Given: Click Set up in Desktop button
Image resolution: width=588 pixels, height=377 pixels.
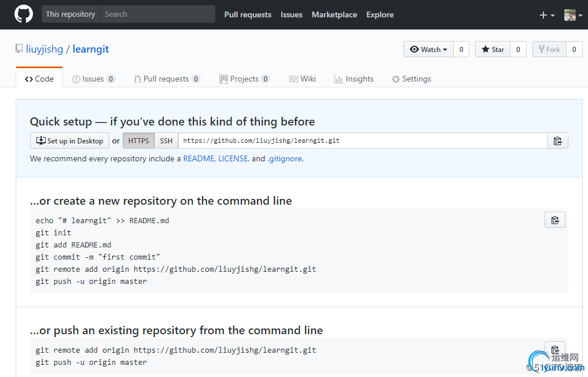Looking at the screenshot, I should (69, 141).
